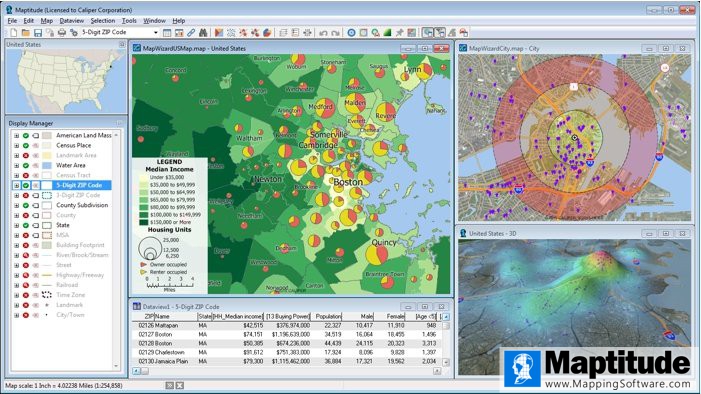Click the pie chart theme icon

(267, 33)
